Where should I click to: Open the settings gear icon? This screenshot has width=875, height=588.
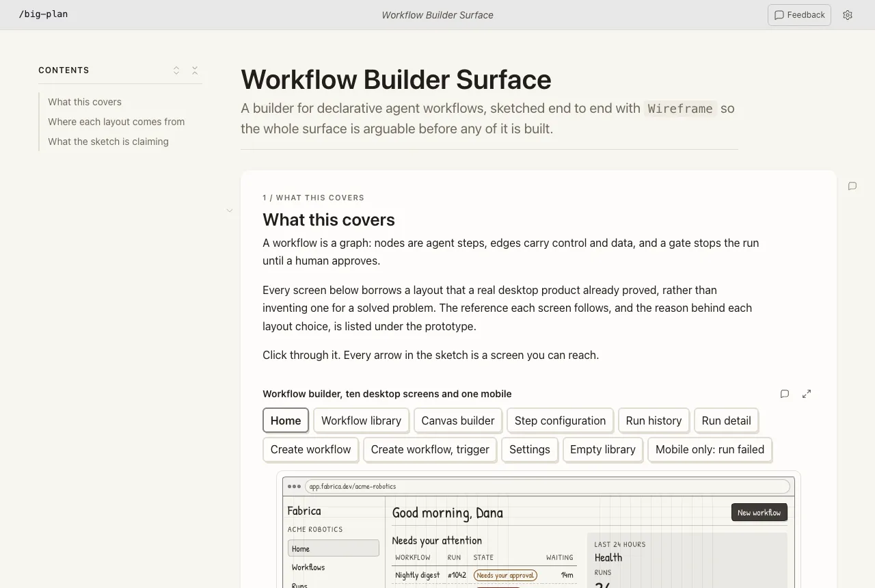[x=848, y=15]
